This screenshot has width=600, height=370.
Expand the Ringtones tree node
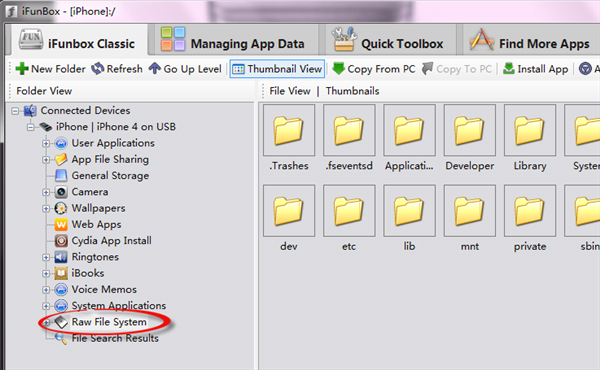tap(46, 257)
